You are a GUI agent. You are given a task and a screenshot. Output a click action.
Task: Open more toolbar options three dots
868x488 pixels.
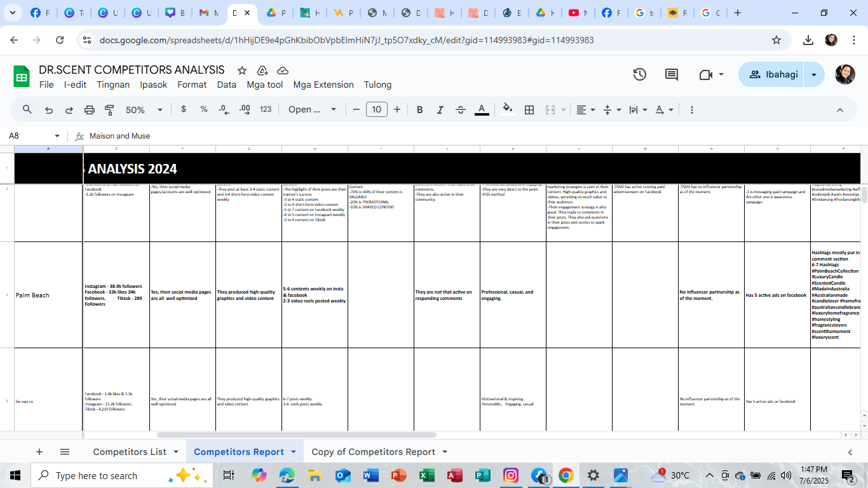click(692, 109)
